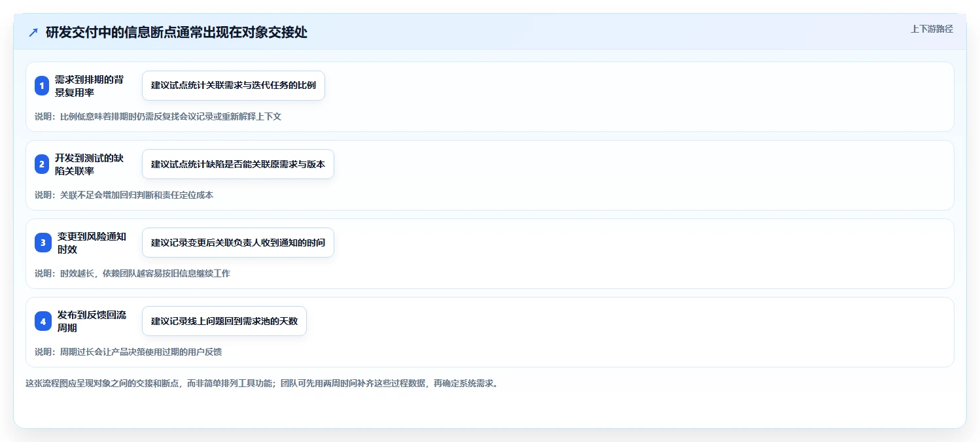
Task: Click the number 1 badge
Action: pos(42,86)
